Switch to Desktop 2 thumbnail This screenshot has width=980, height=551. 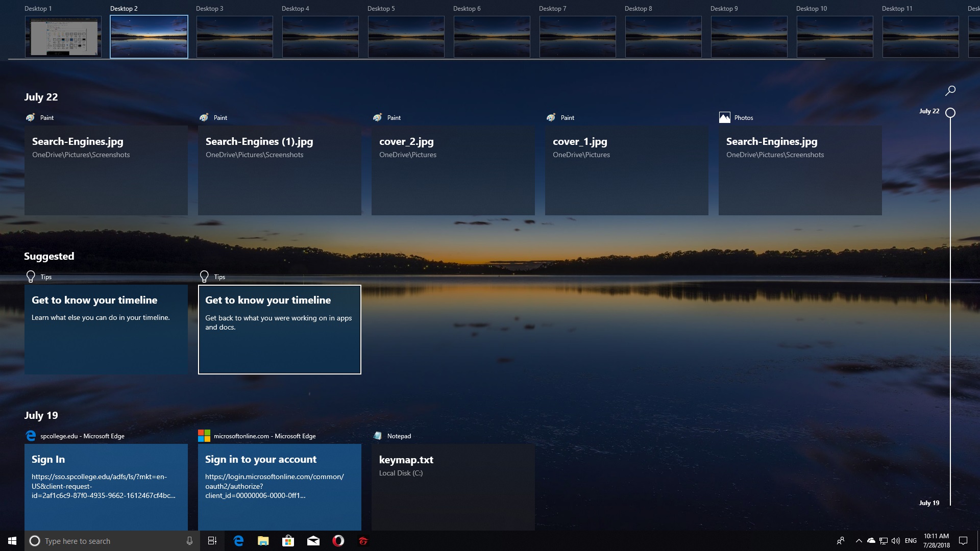tap(149, 36)
